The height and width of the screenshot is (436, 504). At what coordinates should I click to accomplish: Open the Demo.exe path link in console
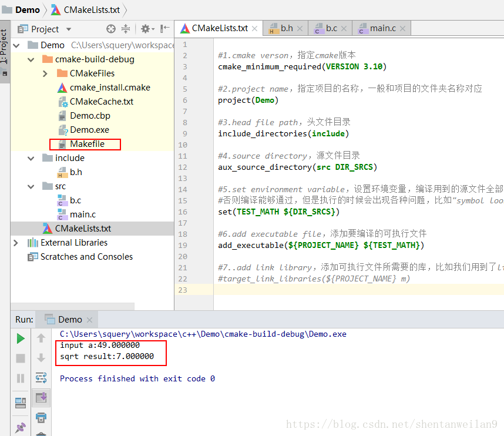[x=203, y=334]
